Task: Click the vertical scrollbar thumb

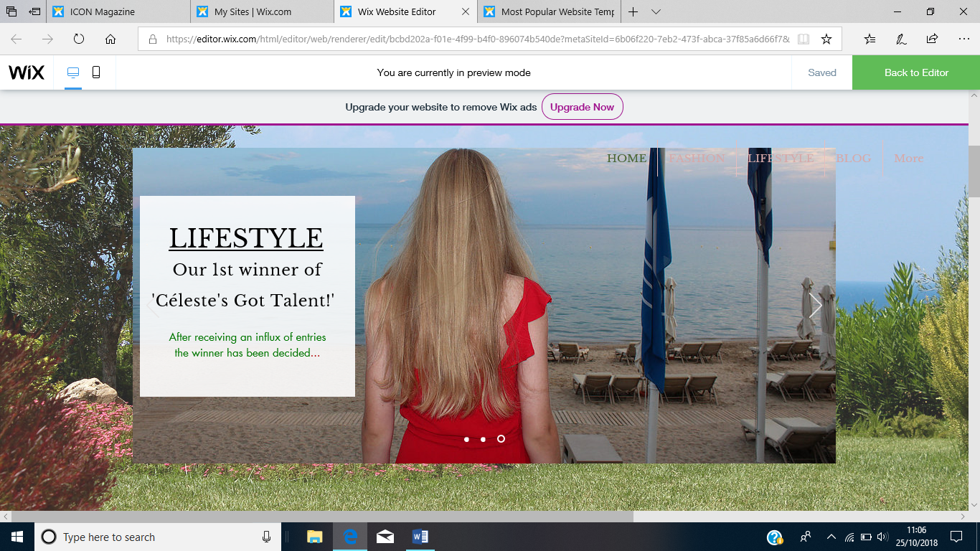Action: point(974,170)
